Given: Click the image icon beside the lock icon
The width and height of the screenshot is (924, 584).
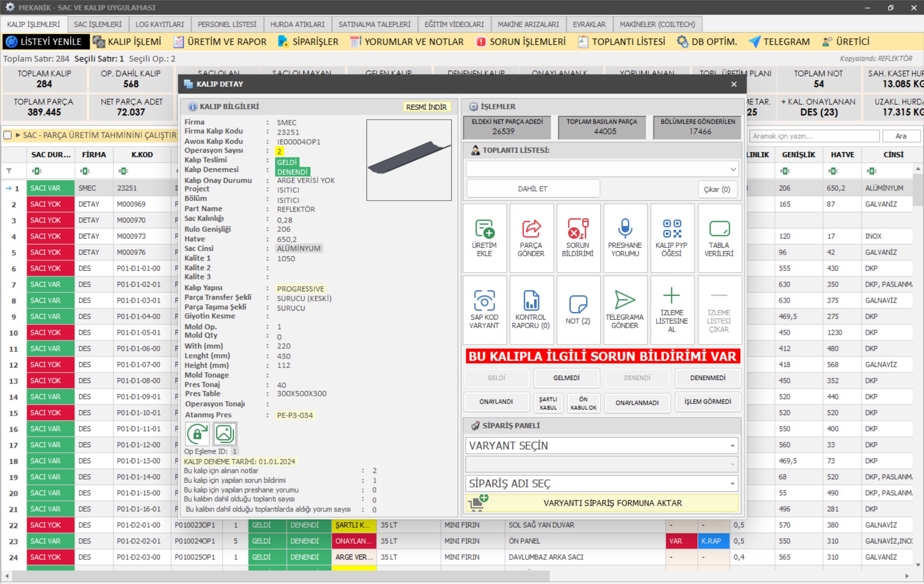Looking at the screenshot, I should pos(224,434).
